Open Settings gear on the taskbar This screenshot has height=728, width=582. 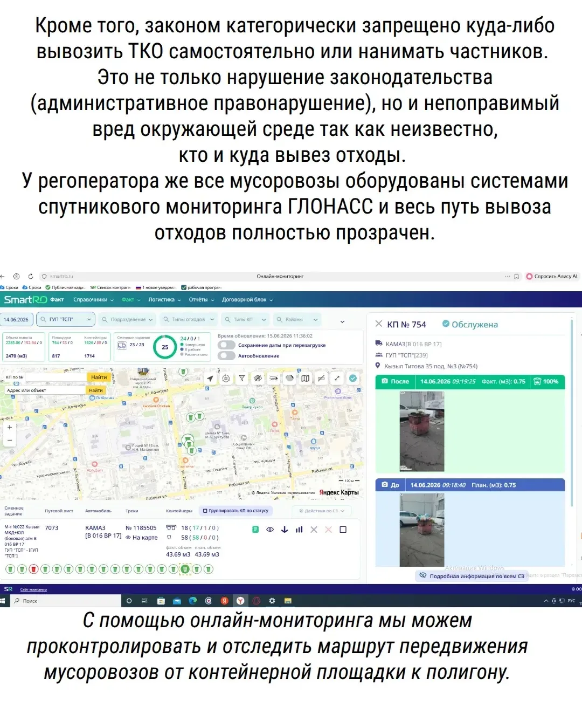point(272,601)
